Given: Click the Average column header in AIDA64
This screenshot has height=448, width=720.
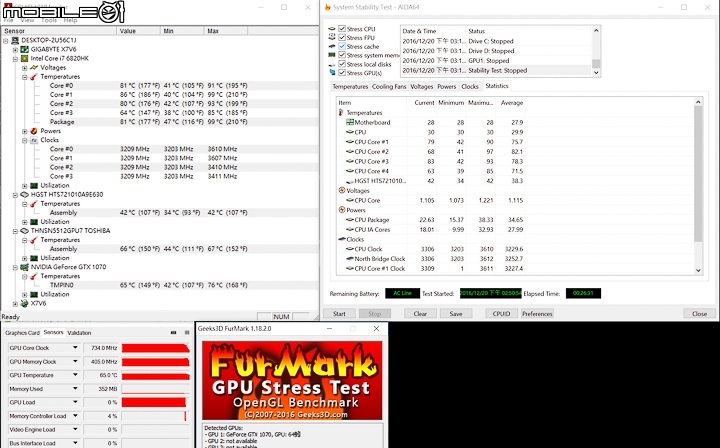Looking at the screenshot, I should click(x=512, y=103).
